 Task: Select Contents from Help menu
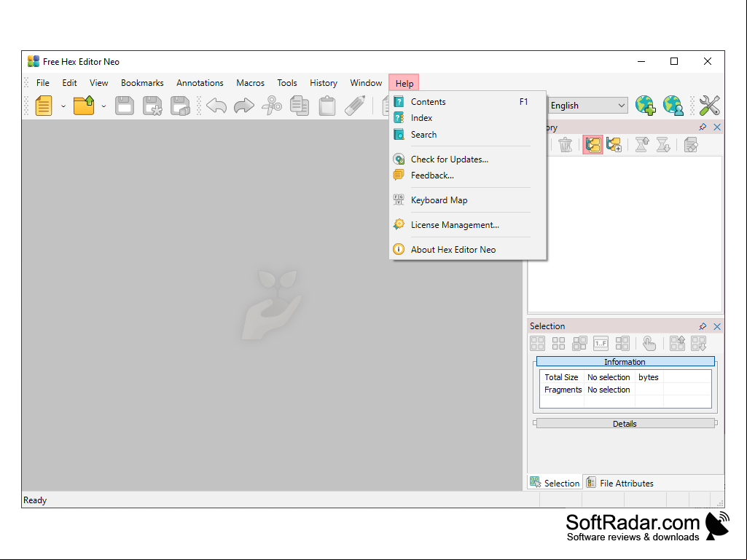[x=468, y=102]
